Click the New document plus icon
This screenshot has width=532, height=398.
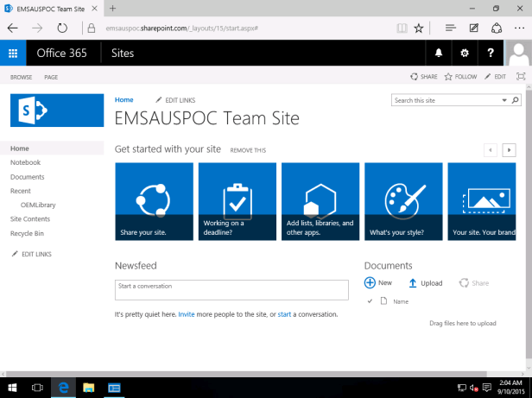tap(370, 282)
